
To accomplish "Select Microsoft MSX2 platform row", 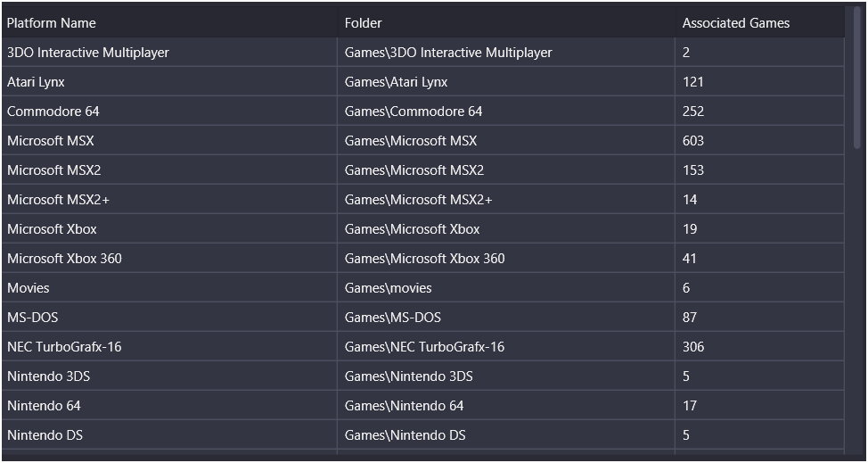I will click(x=423, y=170).
